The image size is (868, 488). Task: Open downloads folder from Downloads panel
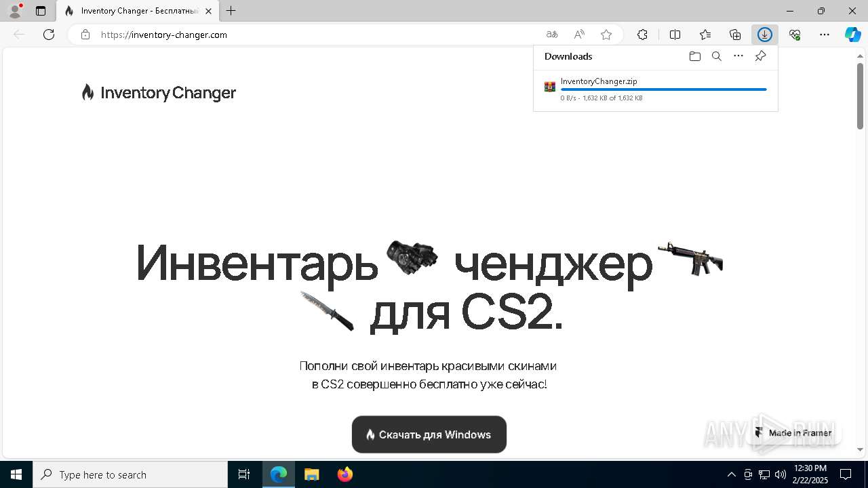click(694, 56)
